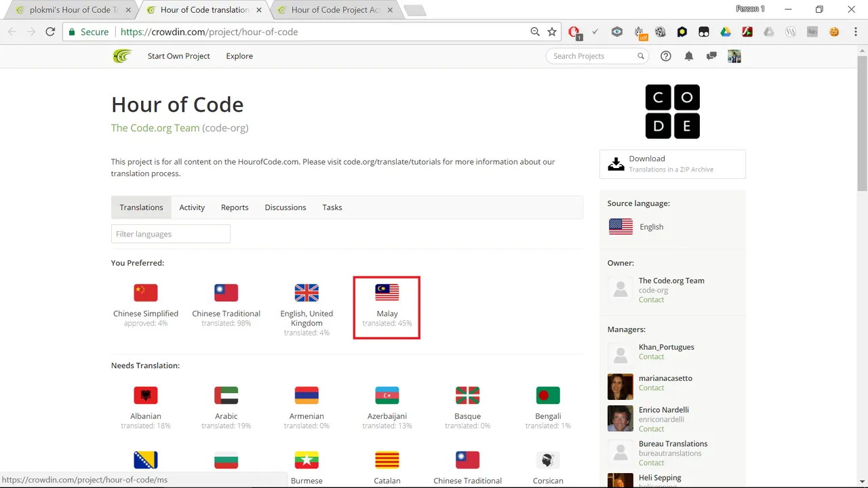Click the English source language flag
The width and height of the screenshot is (868, 488).
pyautogui.click(x=620, y=226)
